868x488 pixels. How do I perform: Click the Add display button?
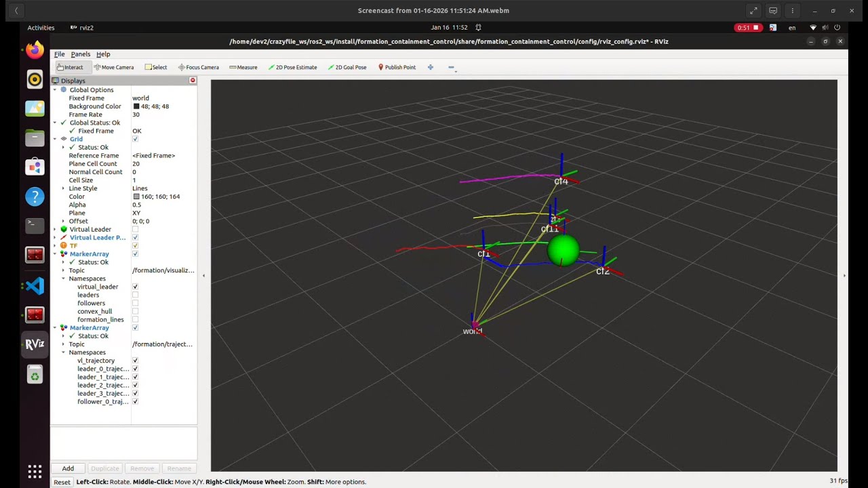(x=68, y=468)
